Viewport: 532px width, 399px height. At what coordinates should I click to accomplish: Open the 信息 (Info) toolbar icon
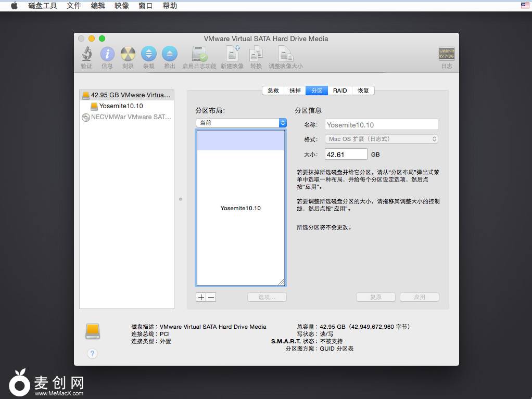(x=107, y=54)
